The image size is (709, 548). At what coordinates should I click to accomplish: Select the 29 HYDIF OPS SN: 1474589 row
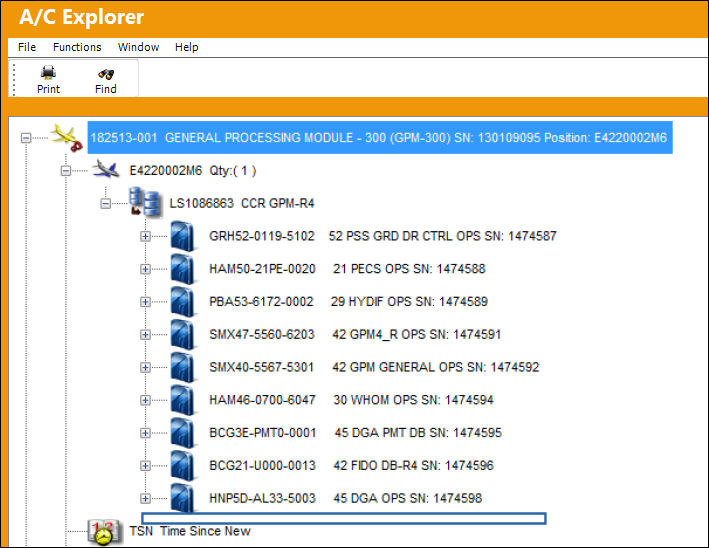348,302
